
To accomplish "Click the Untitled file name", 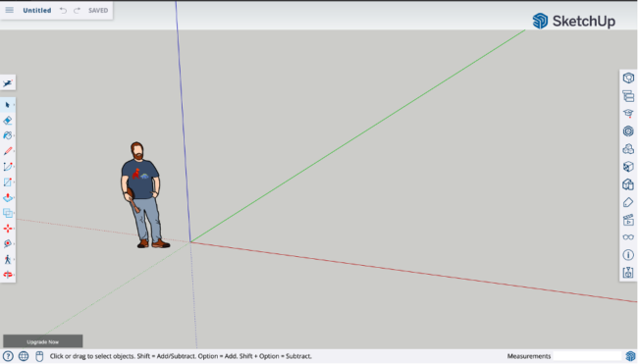I will click(x=37, y=11).
